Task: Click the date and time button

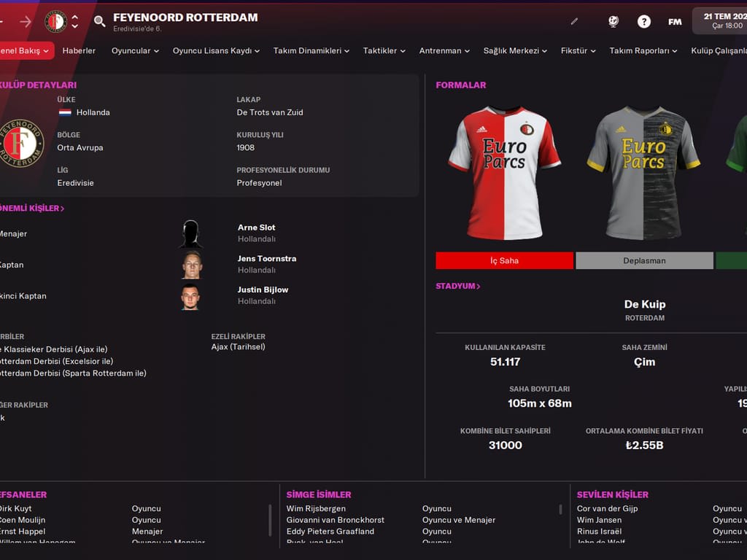Action: 721,21
